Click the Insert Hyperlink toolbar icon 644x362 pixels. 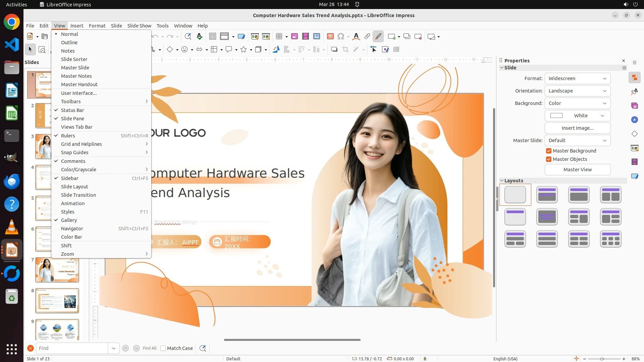click(367, 37)
